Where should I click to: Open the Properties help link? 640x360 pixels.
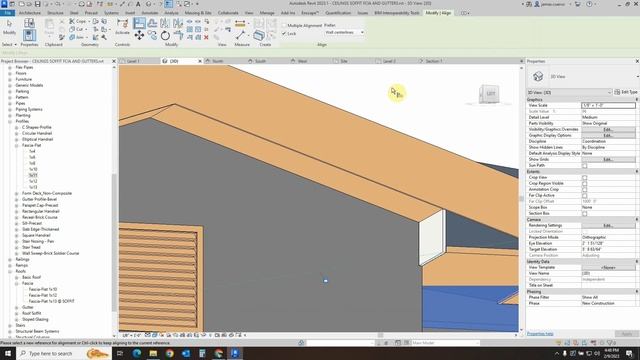point(540,334)
